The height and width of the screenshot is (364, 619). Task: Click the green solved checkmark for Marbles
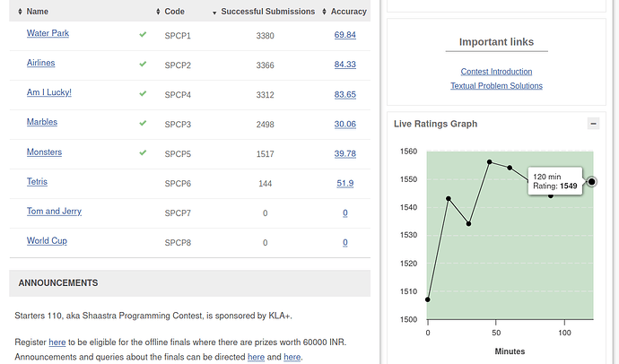(143, 123)
